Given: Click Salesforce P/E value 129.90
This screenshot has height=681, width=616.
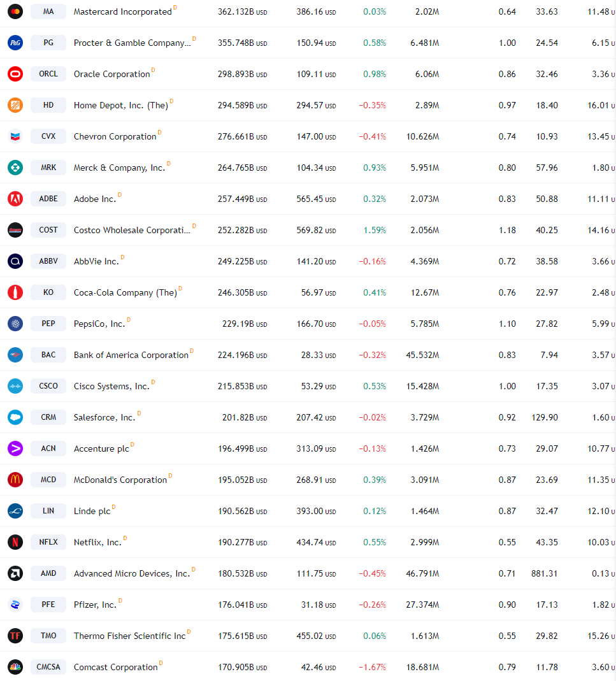Looking at the screenshot, I should coord(545,417).
